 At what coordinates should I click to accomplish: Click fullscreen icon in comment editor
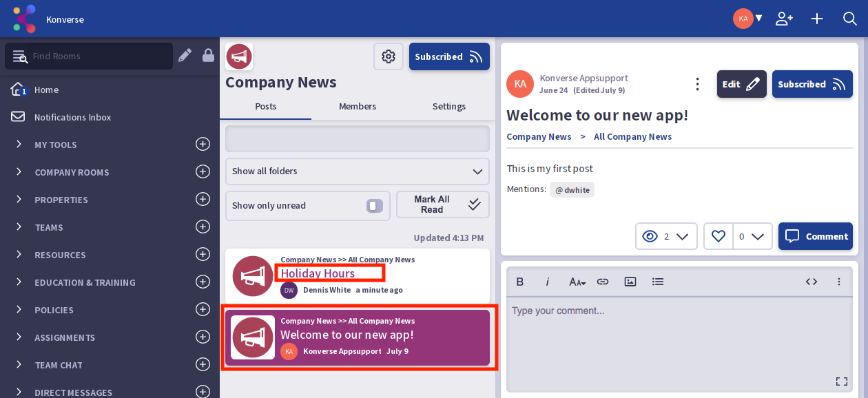[x=841, y=381]
